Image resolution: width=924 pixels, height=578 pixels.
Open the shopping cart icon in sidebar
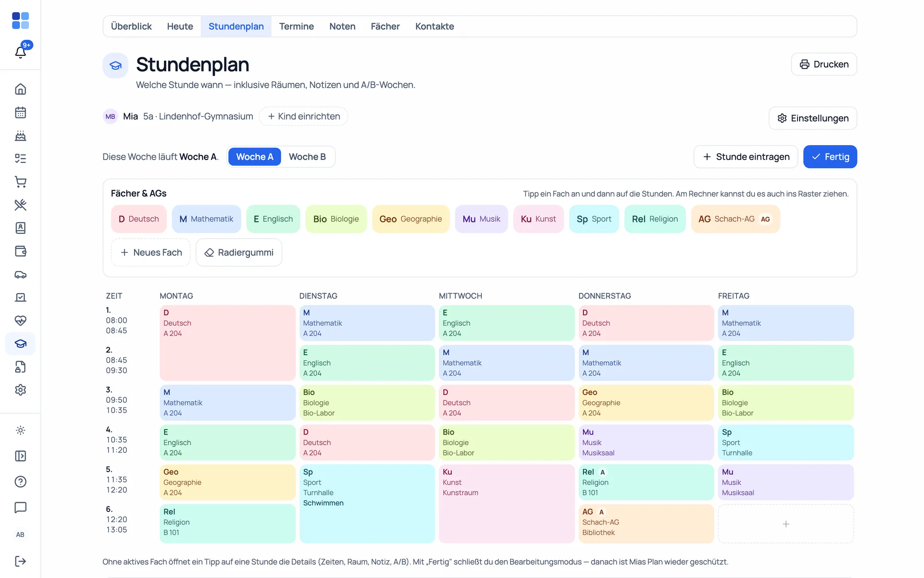tap(20, 182)
